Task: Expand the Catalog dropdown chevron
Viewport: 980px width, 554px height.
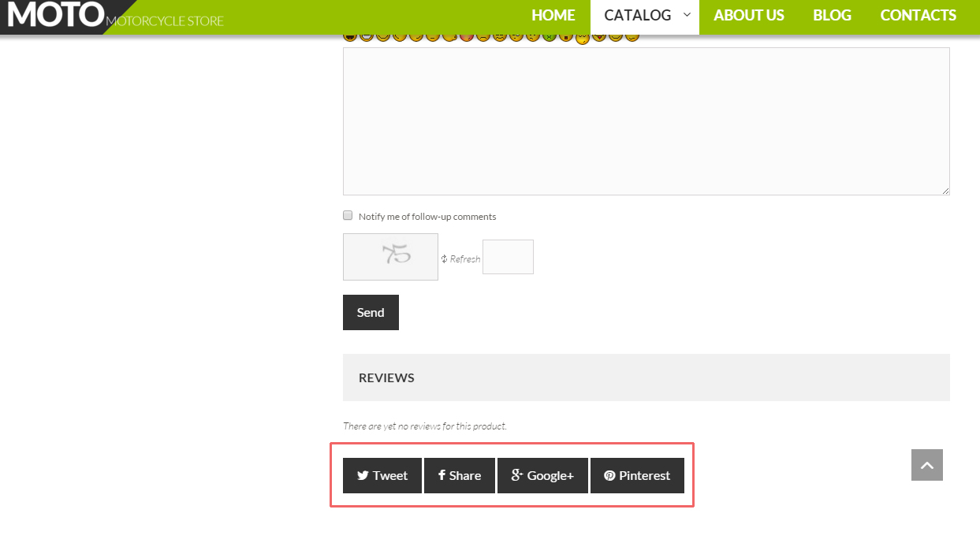Action: [x=687, y=14]
